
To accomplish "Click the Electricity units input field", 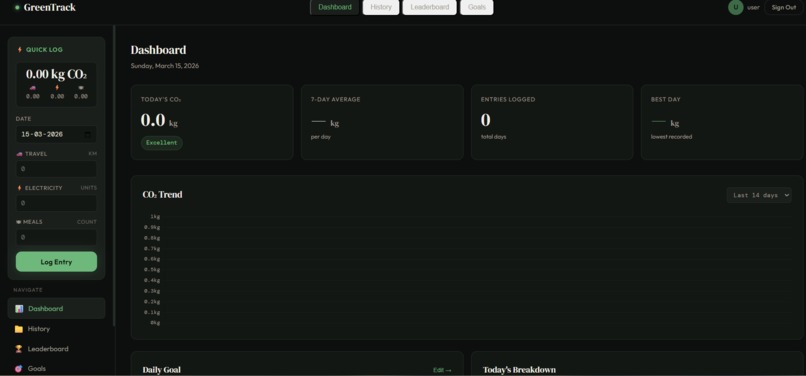I will tap(56, 203).
